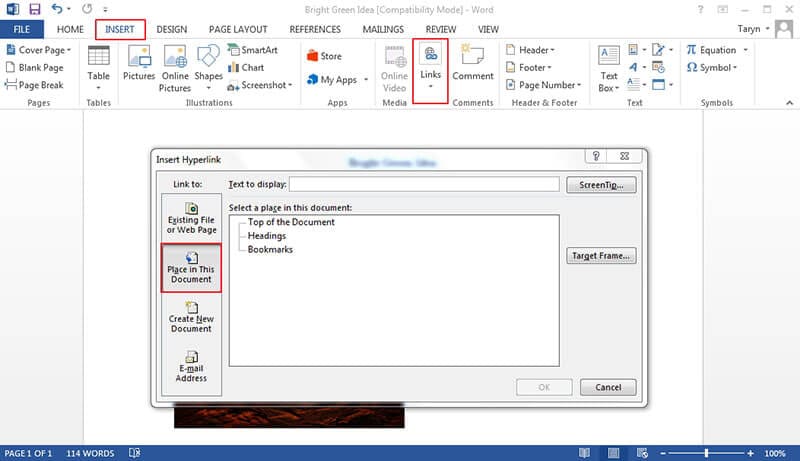Viewport: 800px width, 461px height.
Task: Switch to the REFERENCES tab
Action: (x=315, y=29)
